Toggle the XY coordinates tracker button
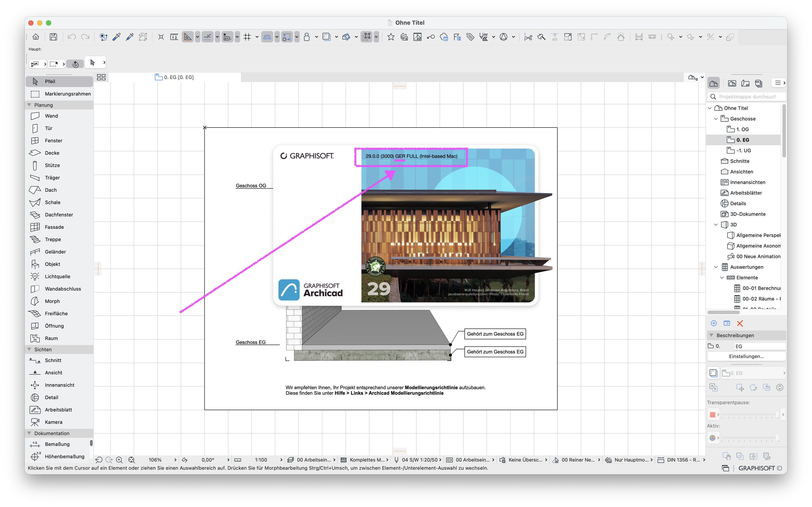Viewport: 812px width, 507px height. coord(228,37)
